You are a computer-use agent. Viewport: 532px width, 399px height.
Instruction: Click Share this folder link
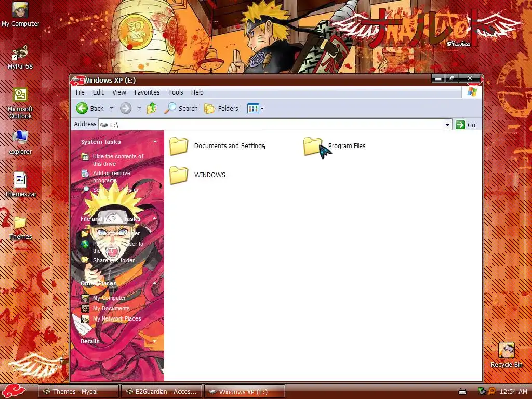click(x=114, y=261)
